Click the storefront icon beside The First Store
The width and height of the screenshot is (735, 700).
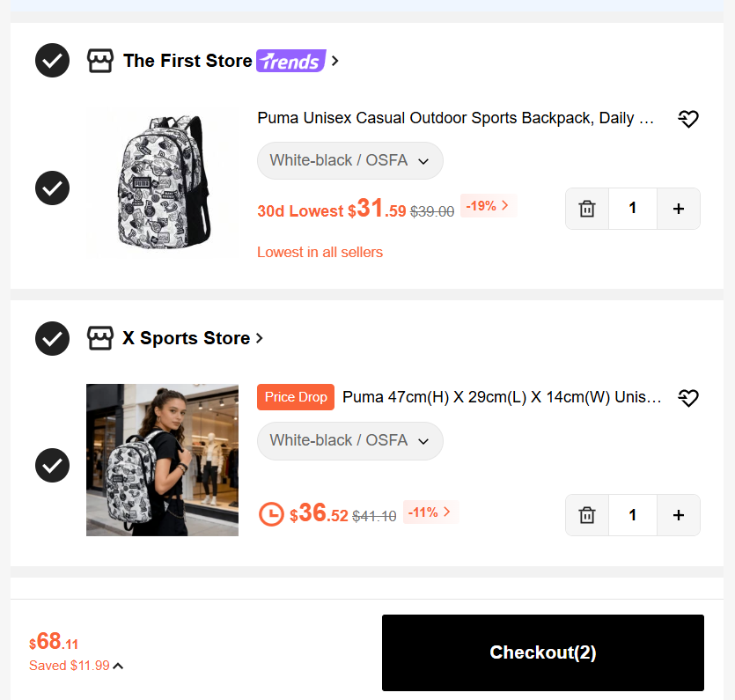coord(100,61)
